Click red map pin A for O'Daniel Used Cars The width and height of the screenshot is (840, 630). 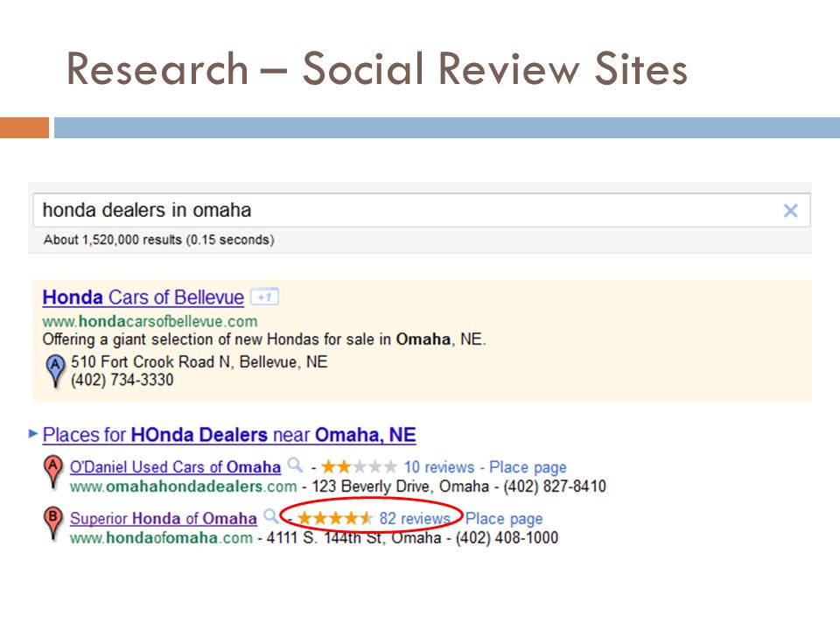52,472
